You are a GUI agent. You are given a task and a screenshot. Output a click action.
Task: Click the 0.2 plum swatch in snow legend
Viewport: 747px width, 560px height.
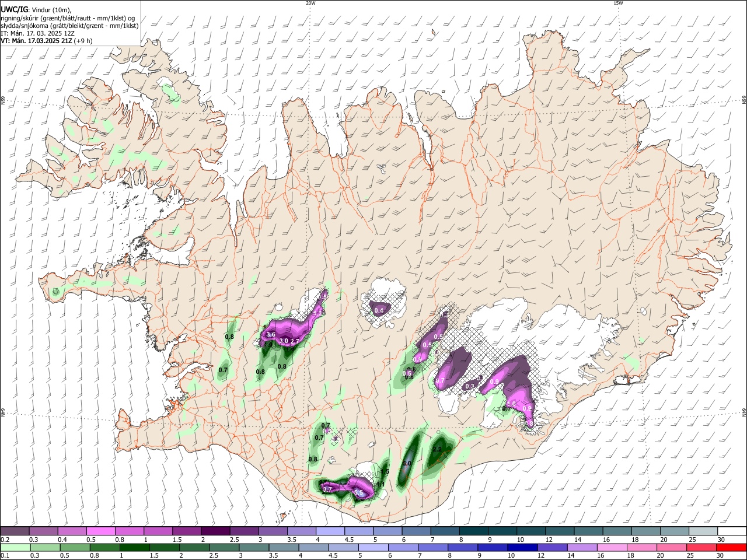point(15,531)
